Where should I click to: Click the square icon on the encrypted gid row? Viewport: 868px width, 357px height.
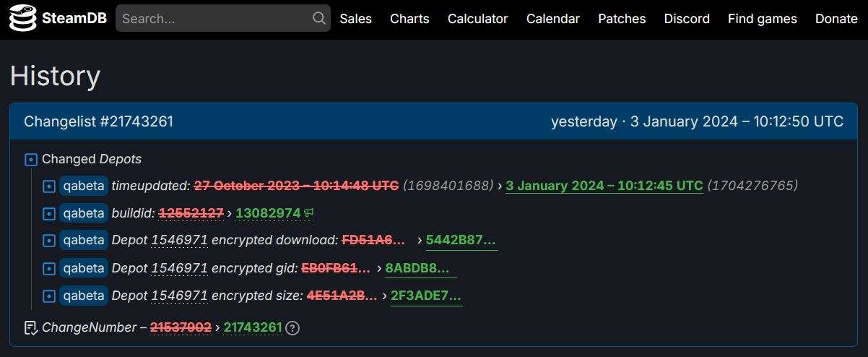point(49,269)
